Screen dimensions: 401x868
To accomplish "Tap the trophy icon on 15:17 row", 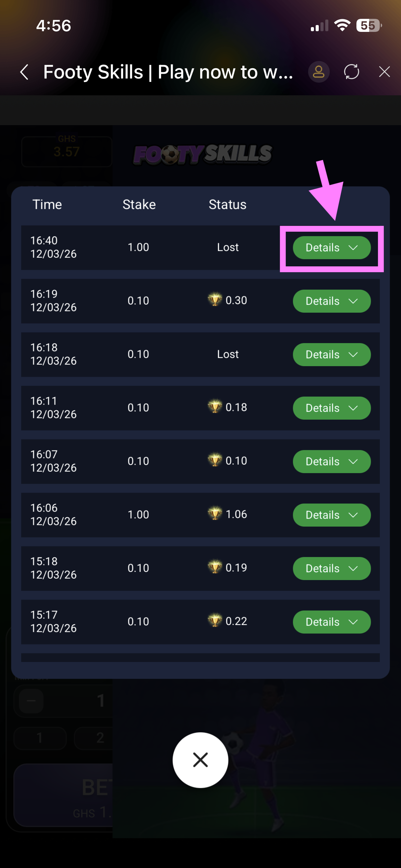I will coord(215,621).
